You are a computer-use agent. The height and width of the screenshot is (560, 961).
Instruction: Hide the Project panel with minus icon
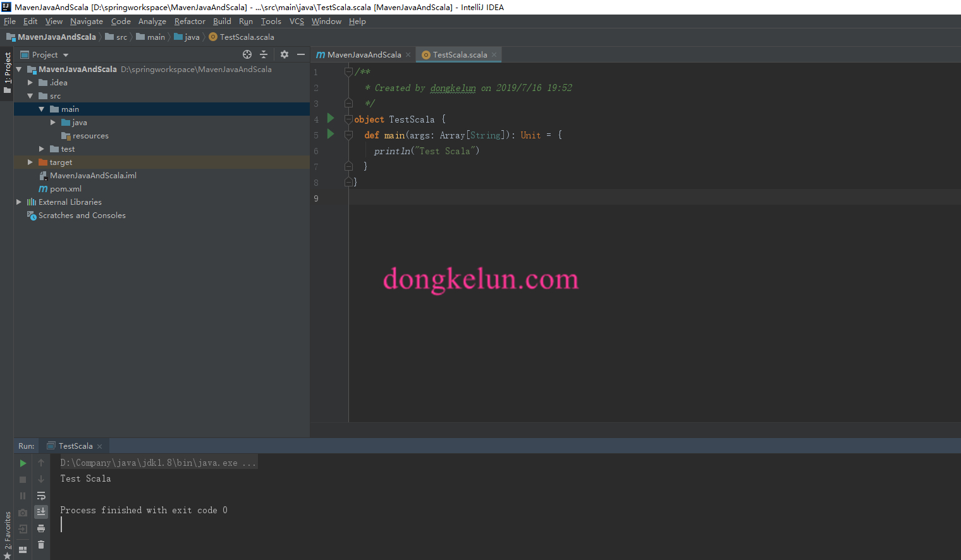301,54
